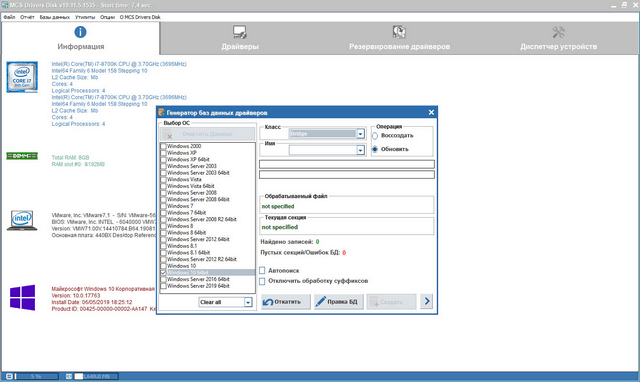Image resolution: width=640 pixels, height=382 pixels.
Task: Click the memory usage bar in status bar
Action: pyautogui.click(x=96, y=376)
